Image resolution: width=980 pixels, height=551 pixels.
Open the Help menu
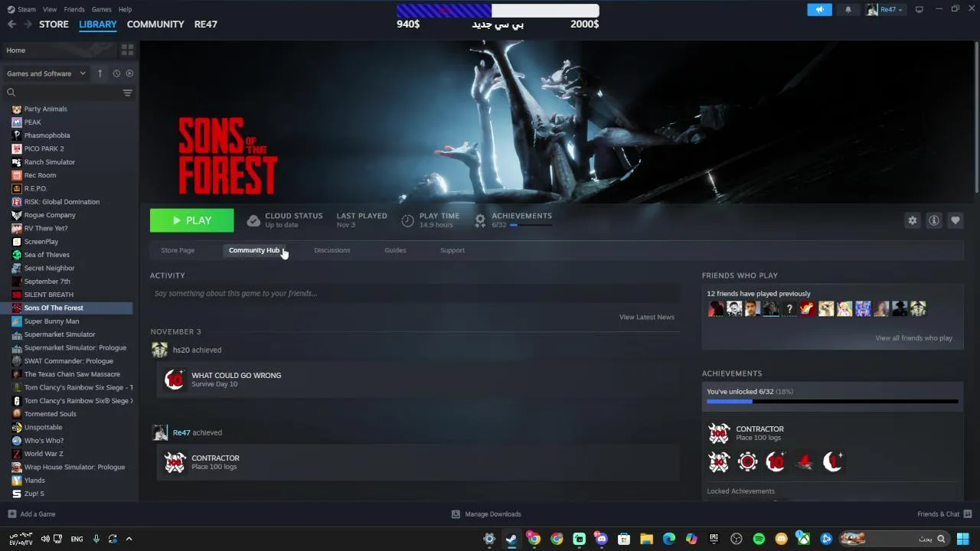click(125, 9)
